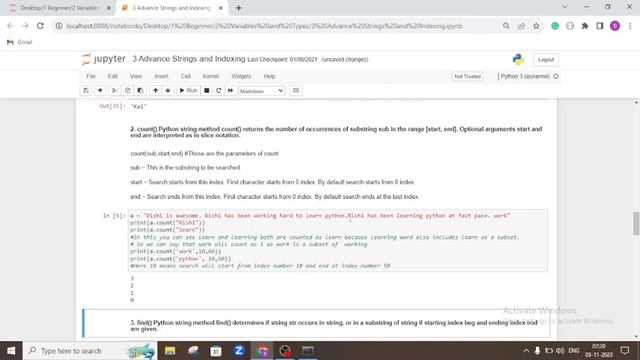Click the code cell with a.count examples
640x360 pixels.
[x=338, y=240]
